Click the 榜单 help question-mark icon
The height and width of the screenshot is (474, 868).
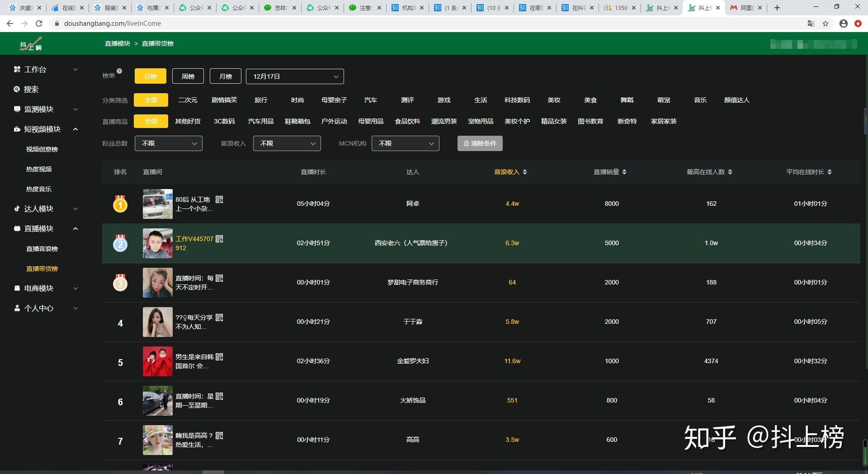point(119,71)
